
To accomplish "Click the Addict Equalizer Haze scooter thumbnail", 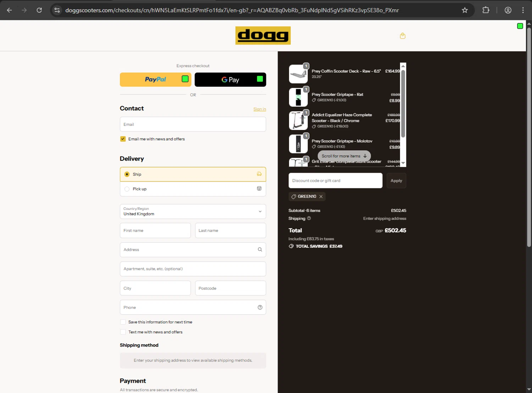I will [x=298, y=120].
